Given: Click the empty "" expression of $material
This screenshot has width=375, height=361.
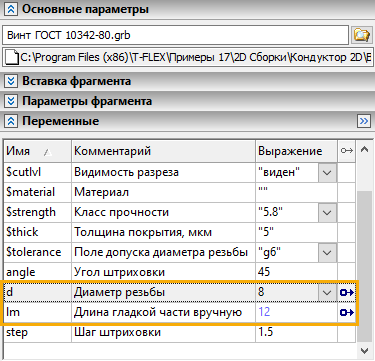Looking at the screenshot, I should point(296,192).
